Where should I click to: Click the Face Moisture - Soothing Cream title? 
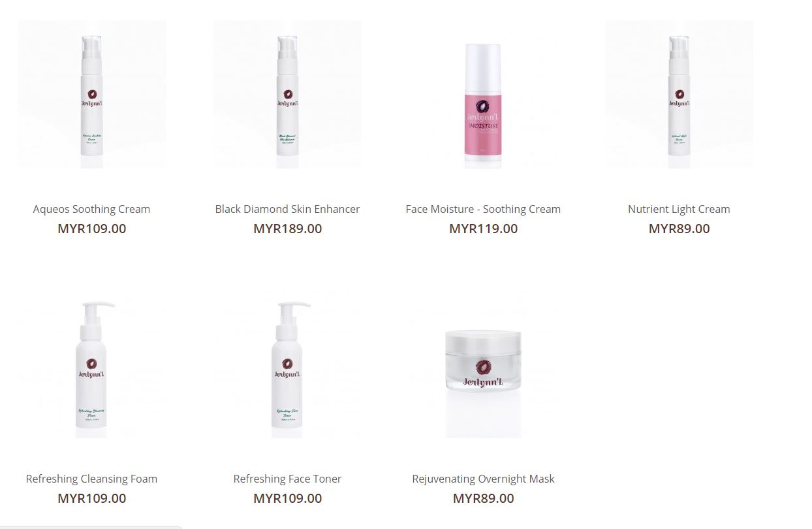(483, 209)
